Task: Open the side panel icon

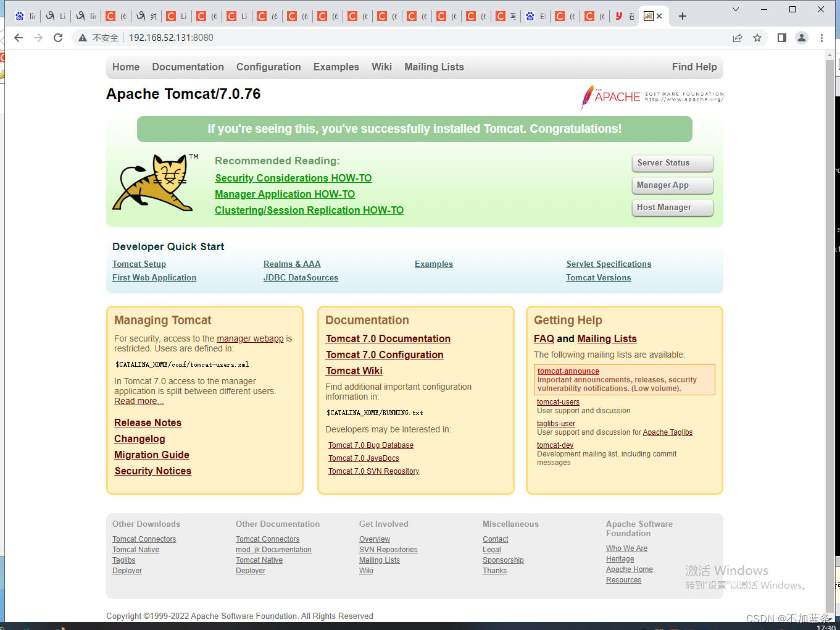Action: [782, 38]
